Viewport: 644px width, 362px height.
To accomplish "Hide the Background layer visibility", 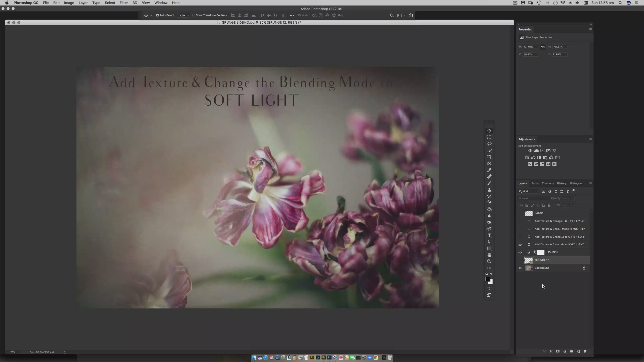I will tap(520, 268).
